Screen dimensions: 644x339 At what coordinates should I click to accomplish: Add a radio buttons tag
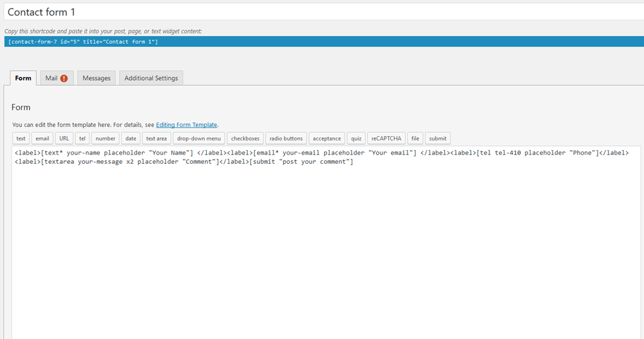click(x=286, y=139)
